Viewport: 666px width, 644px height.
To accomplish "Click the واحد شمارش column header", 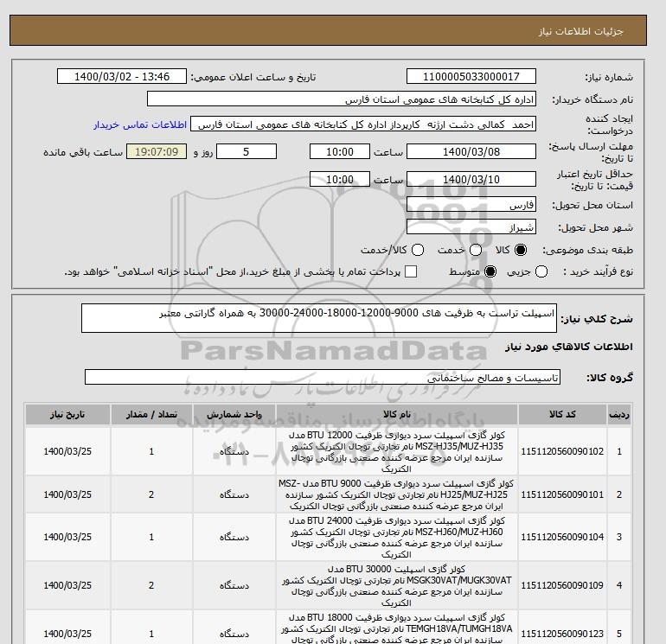I will coord(234,414).
